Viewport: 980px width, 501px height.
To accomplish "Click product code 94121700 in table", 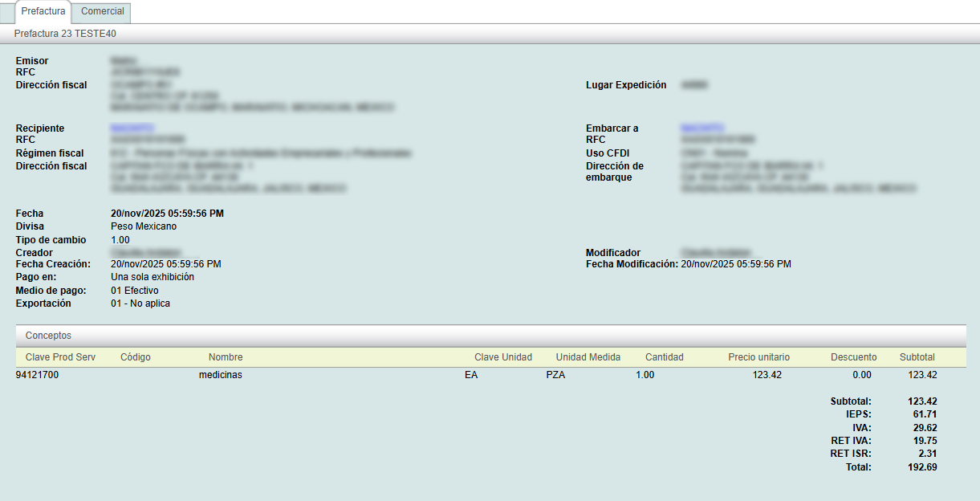I will click(37, 375).
